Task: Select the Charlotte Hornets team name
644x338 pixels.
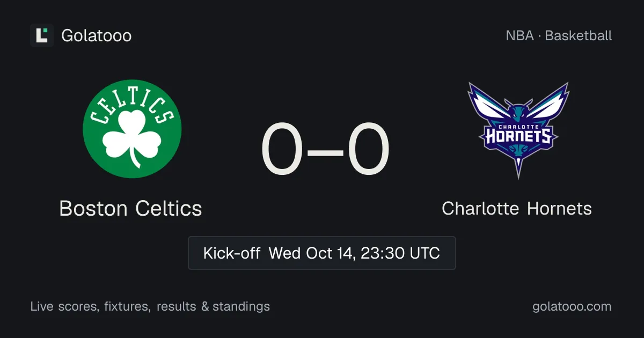Action: point(517,208)
